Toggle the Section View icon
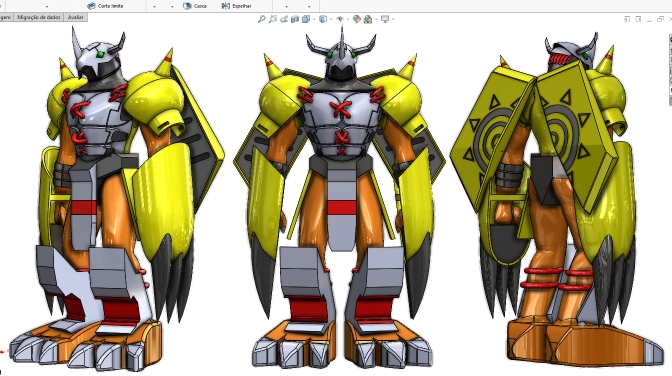This screenshot has width=672, height=376. [x=295, y=19]
